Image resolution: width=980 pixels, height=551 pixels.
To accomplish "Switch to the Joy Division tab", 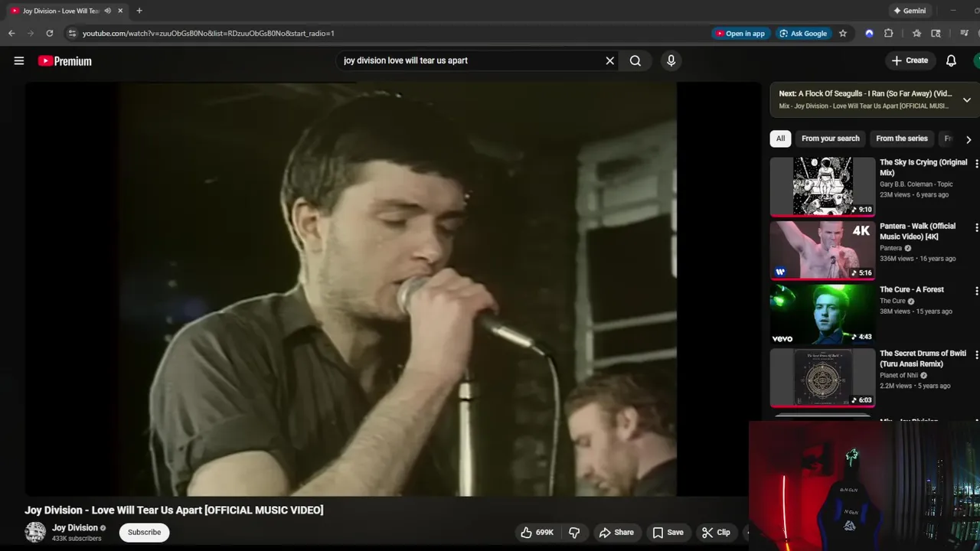I will coord(61,11).
